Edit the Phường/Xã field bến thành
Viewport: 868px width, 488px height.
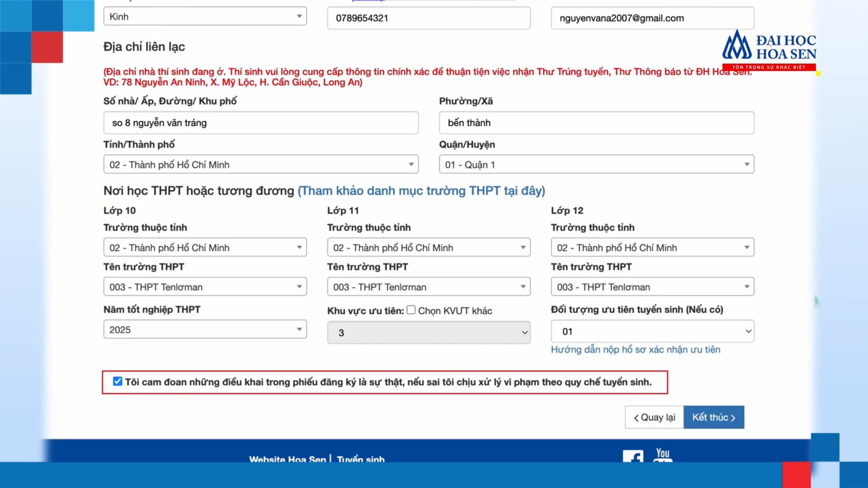tap(596, 123)
